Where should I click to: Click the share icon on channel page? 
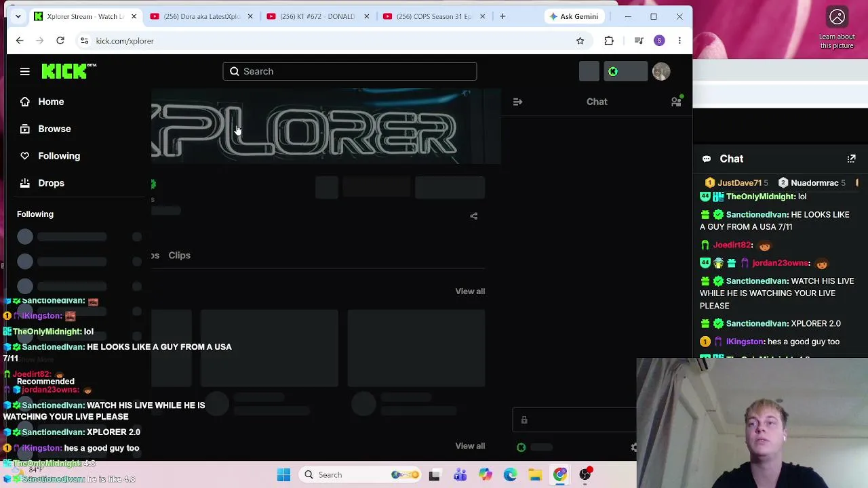(474, 216)
